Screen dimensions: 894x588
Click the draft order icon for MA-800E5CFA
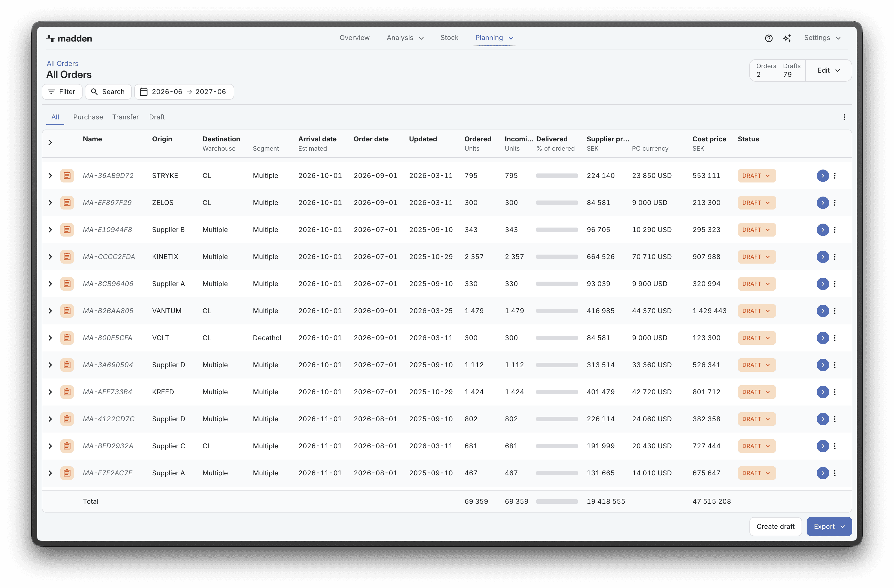[x=67, y=338]
